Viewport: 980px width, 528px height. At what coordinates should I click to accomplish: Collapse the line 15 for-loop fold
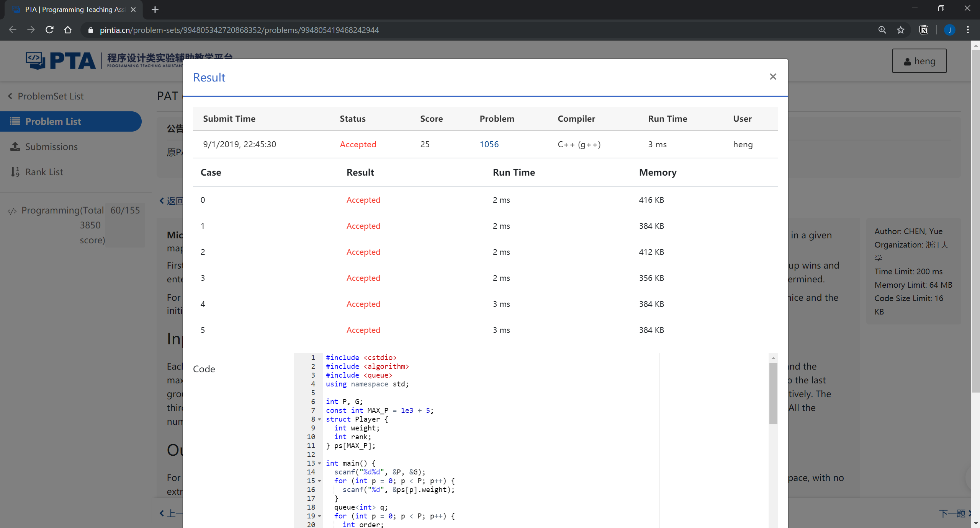click(319, 481)
